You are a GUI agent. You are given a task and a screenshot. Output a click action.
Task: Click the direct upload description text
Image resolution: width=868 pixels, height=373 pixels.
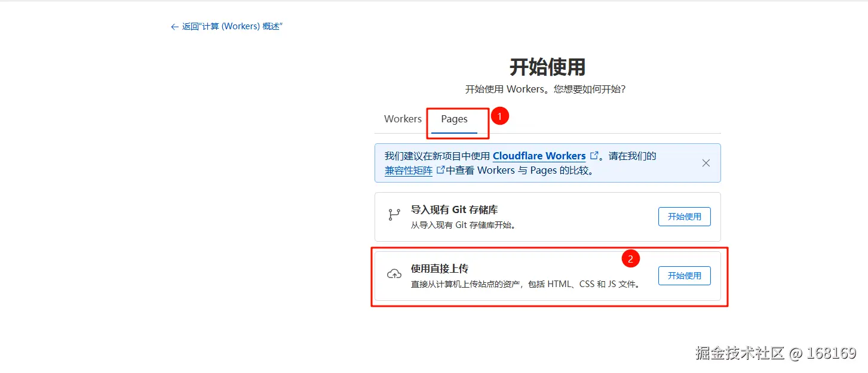coord(527,284)
